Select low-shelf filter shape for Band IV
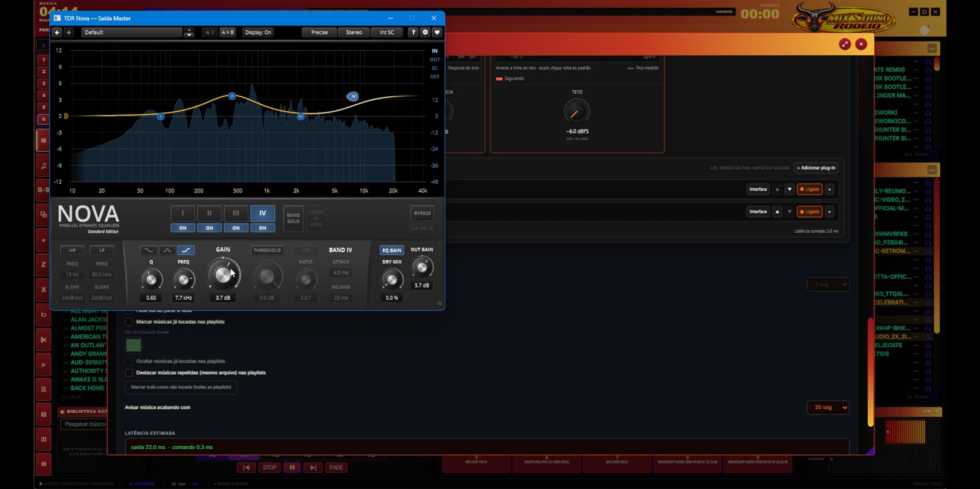Image resolution: width=980 pixels, height=489 pixels. [148, 250]
